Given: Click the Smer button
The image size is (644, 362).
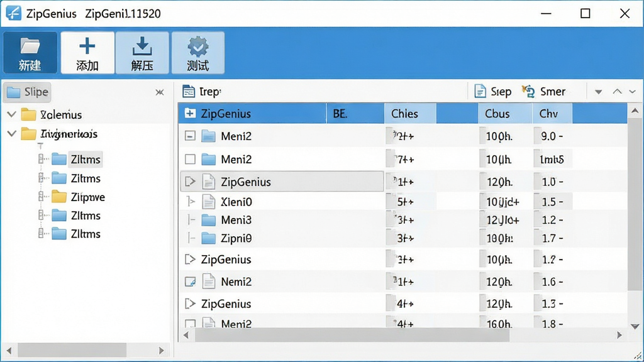Looking at the screenshot, I should click(543, 92).
